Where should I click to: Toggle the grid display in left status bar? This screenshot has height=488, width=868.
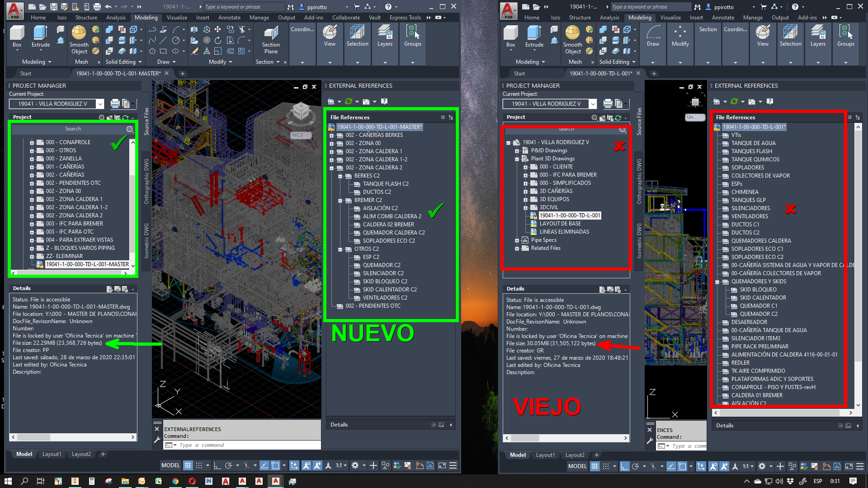[x=188, y=465]
